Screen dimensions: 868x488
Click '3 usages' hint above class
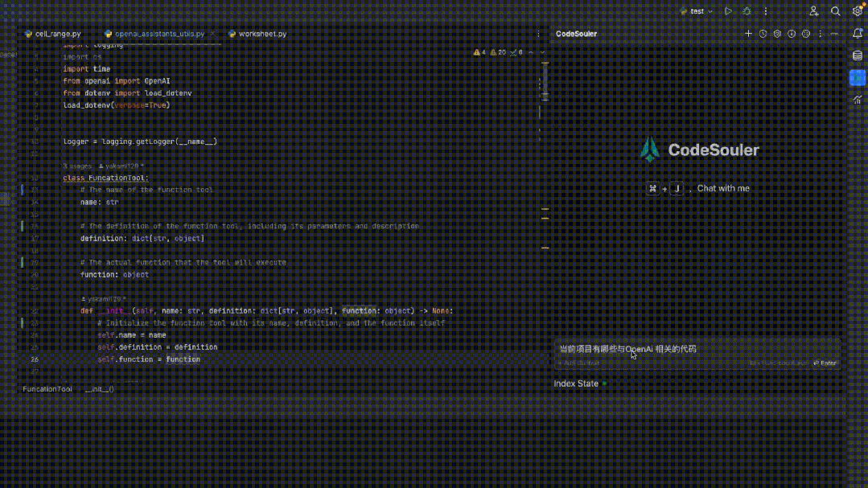click(x=77, y=166)
